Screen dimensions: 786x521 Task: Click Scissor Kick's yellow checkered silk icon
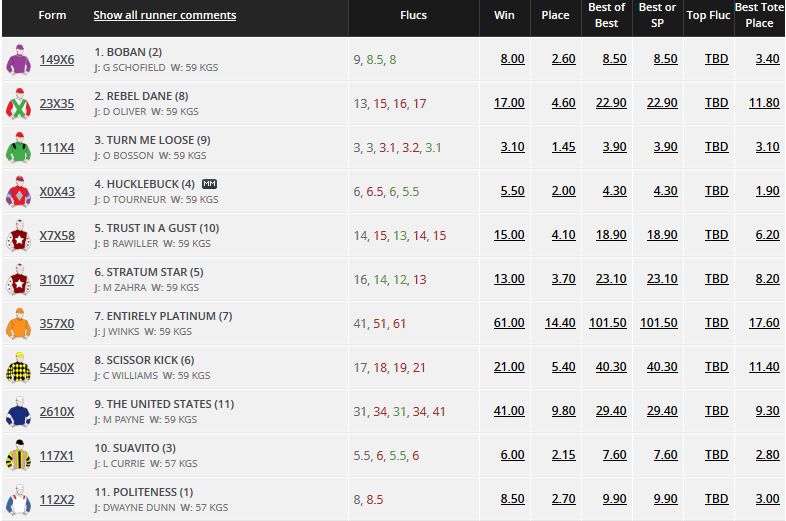[17, 368]
